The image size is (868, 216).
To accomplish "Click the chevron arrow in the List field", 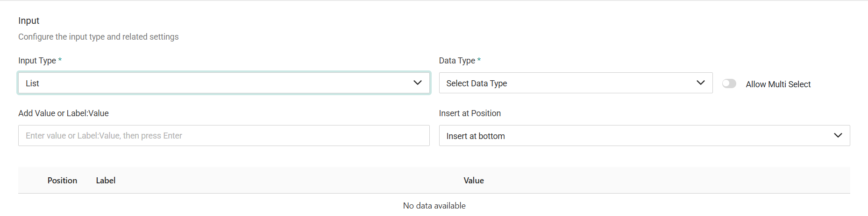I will coord(418,83).
